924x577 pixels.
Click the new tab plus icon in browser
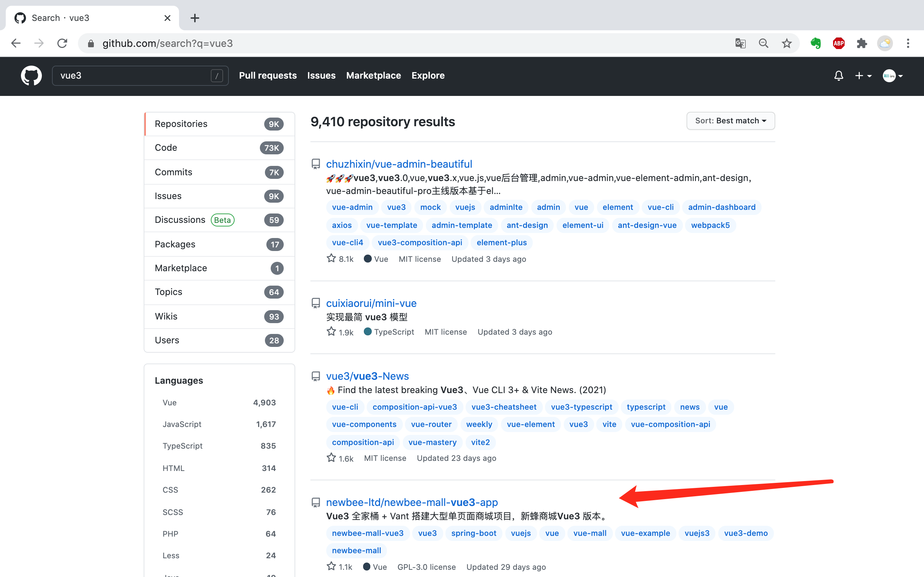pyautogui.click(x=195, y=18)
